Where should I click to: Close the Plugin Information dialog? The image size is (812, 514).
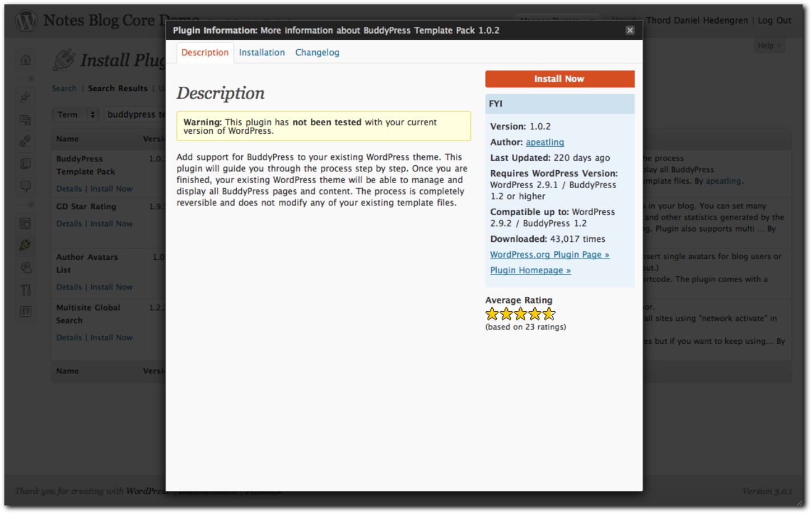pos(630,30)
